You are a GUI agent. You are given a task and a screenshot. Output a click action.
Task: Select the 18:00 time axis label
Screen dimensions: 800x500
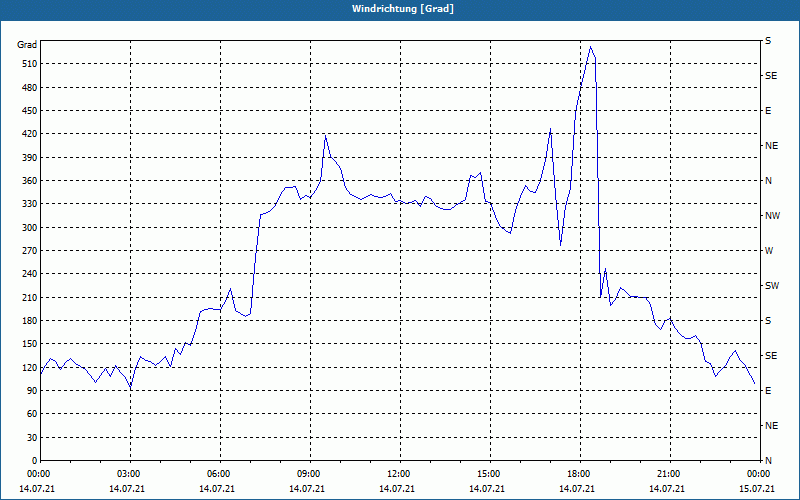(x=579, y=474)
